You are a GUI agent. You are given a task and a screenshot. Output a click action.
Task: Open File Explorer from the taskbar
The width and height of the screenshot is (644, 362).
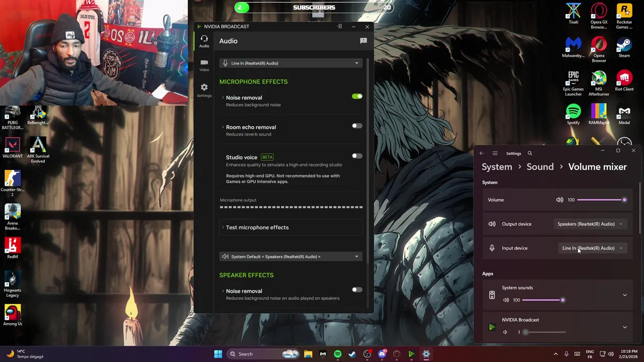click(x=308, y=354)
